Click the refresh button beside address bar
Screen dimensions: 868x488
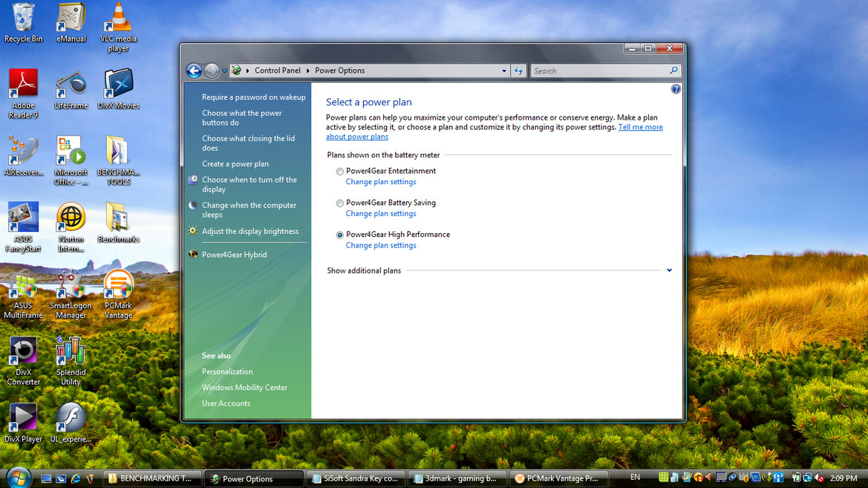tap(518, 71)
